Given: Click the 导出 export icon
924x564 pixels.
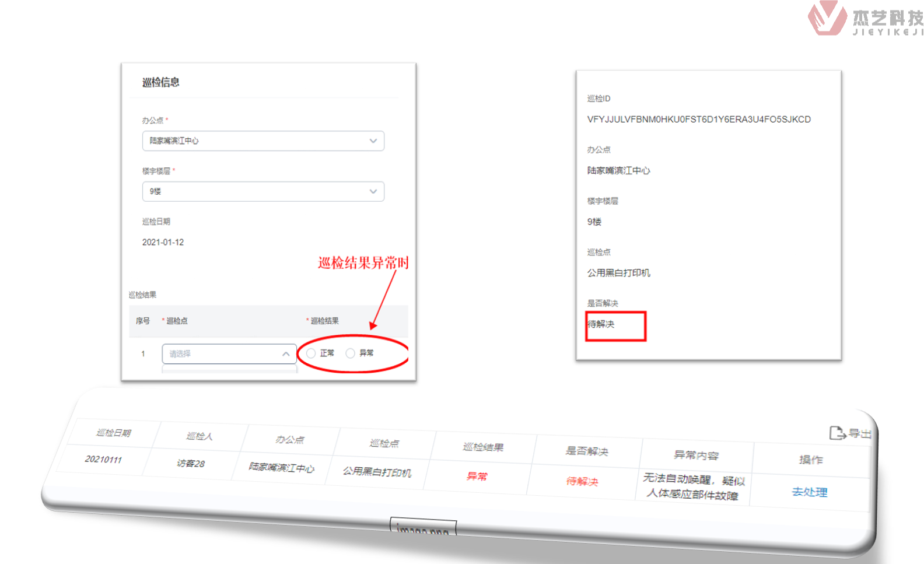Looking at the screenshot, I should click(837, 433).
